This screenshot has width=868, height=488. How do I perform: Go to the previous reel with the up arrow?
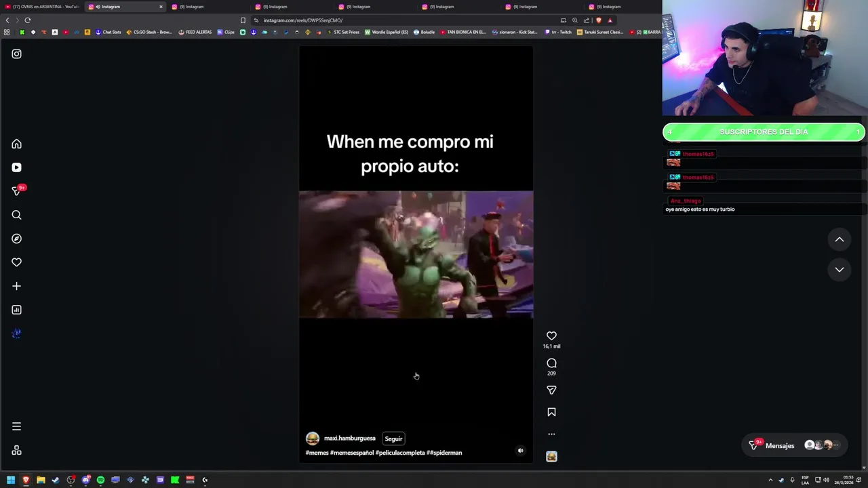[x=839, y=239]
